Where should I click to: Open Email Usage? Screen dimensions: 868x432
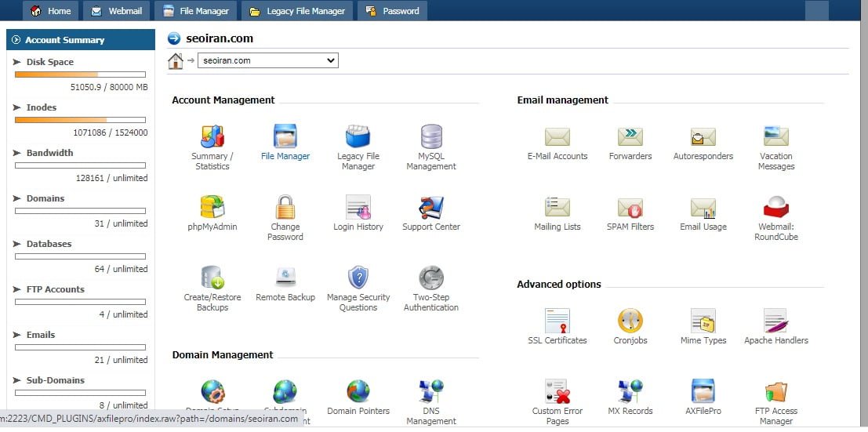(703, 206)
